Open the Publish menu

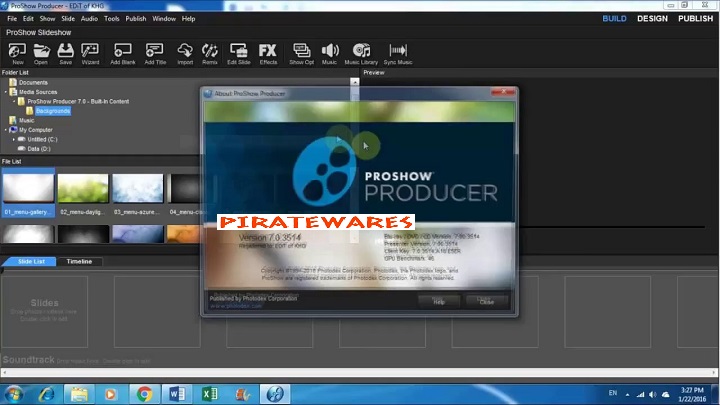[x=135, y=19]
